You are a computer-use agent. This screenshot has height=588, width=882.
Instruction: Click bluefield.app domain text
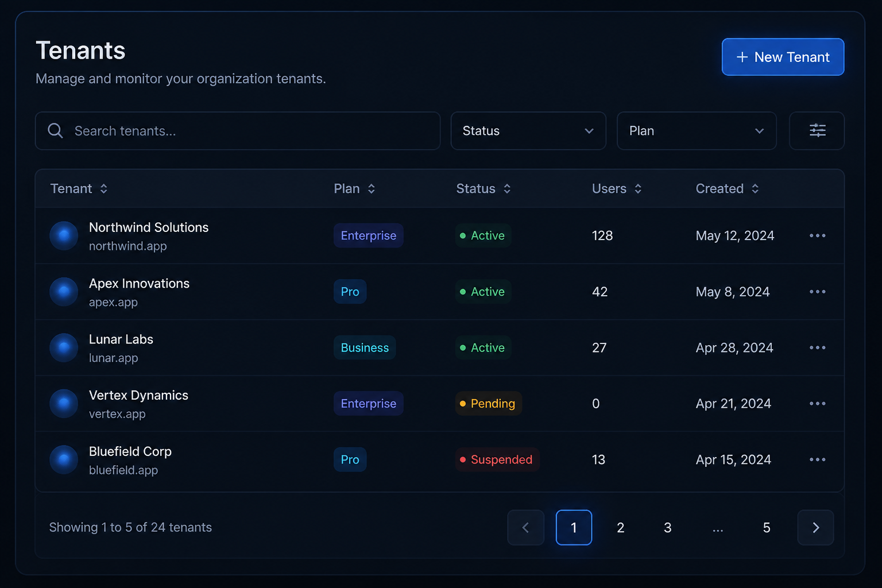pos(123,470)
